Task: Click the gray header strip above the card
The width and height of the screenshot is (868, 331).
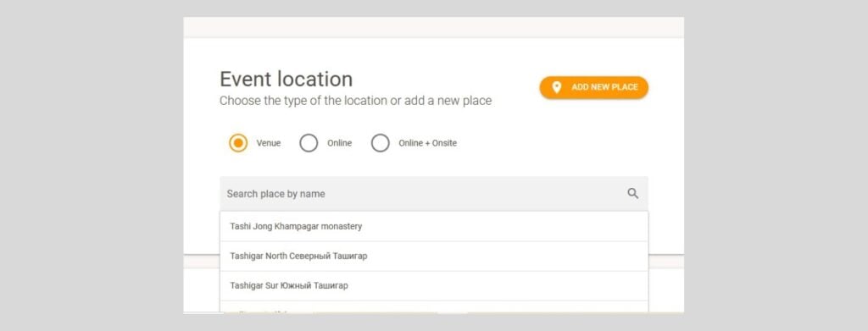Action: click(434, 27)
